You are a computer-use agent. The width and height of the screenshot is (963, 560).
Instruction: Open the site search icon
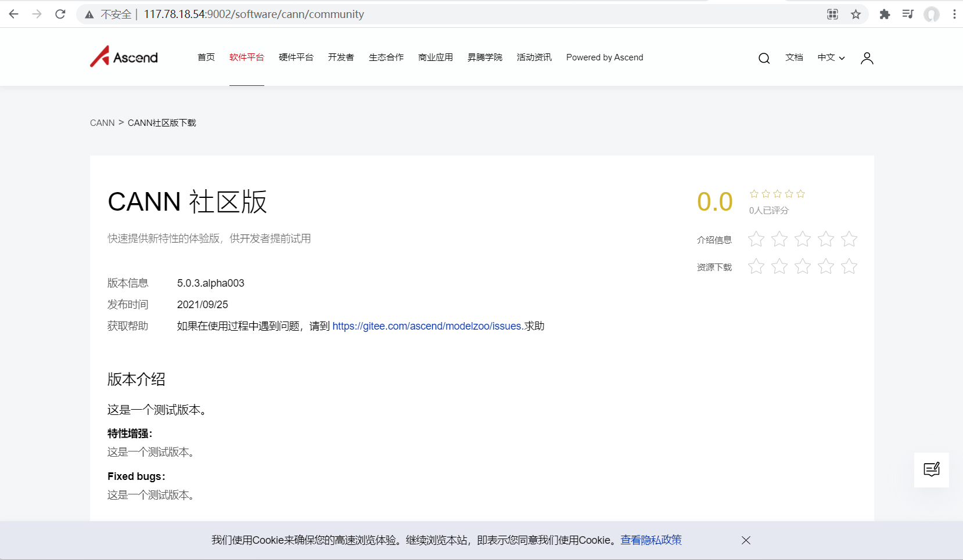click(x=764, y=58)
